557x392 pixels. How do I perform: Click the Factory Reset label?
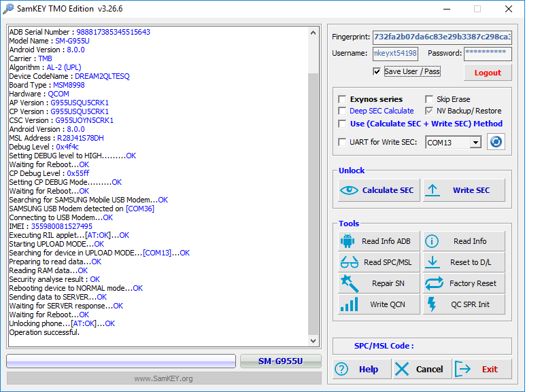(473, 283)
